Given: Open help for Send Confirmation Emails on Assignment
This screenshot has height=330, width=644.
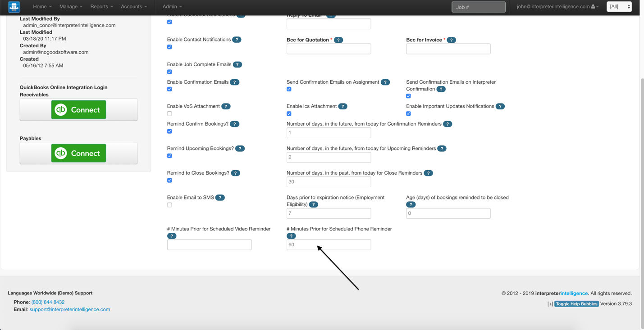Looking at the screenshot, I should point(385,82).
